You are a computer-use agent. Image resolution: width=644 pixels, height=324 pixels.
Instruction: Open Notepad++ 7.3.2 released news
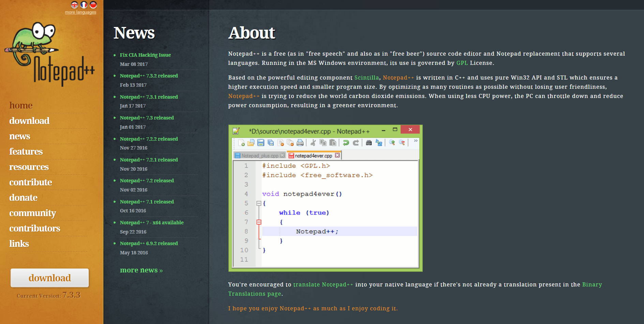tap(149, 76)
